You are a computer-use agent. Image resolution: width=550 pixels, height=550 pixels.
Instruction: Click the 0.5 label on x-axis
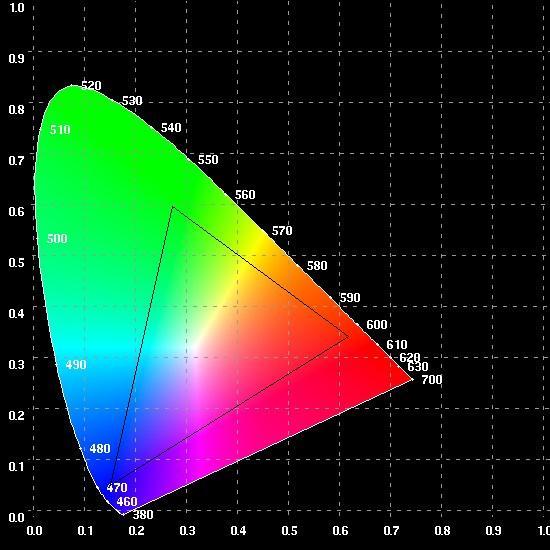pos(289,531)
